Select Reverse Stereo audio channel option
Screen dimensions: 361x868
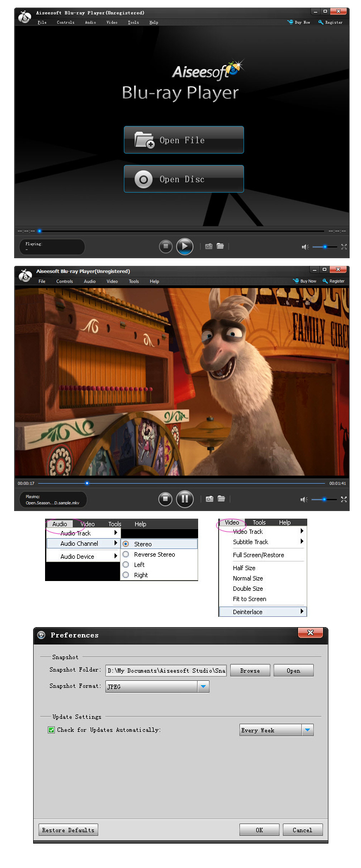pyautogui.click(x=159, y=554)
